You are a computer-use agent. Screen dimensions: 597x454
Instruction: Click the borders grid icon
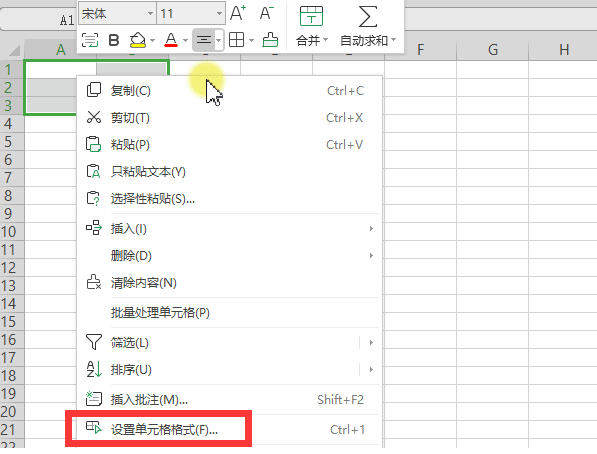[236, 40]
